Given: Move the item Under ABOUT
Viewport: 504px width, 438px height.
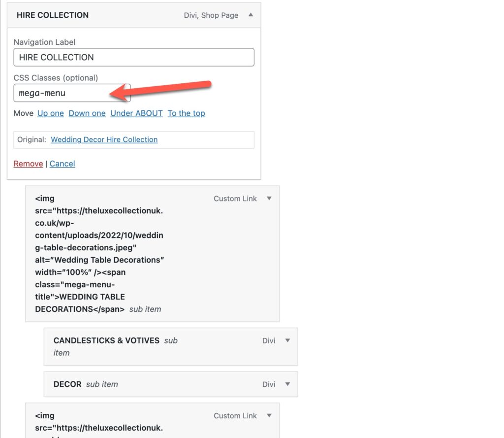Looking at the screenshot, I should pos(136,113).
